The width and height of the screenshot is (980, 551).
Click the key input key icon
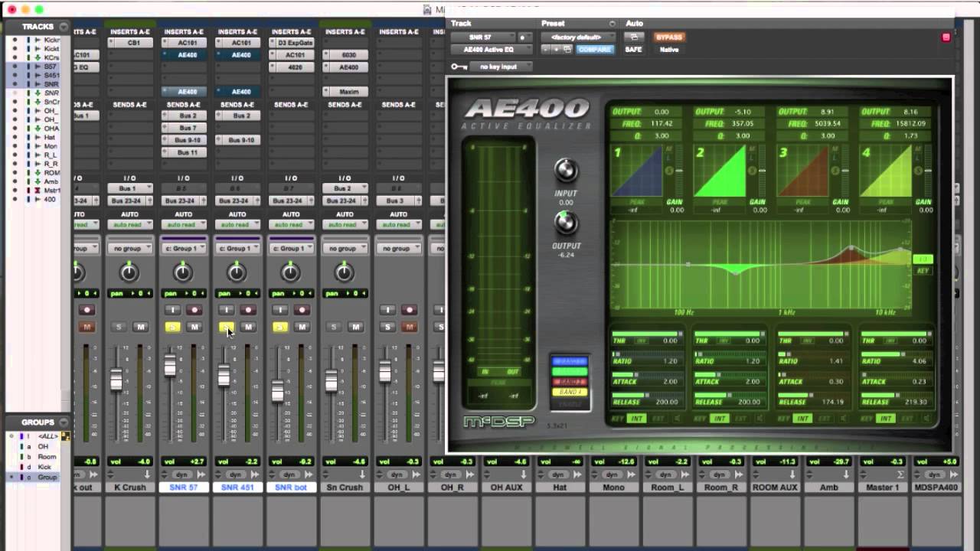coord(459,67)
